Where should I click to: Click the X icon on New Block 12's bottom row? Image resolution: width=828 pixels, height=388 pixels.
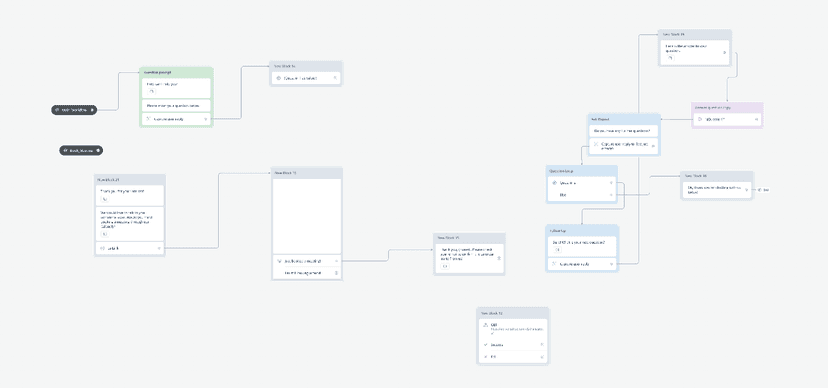tap(486, 357)
